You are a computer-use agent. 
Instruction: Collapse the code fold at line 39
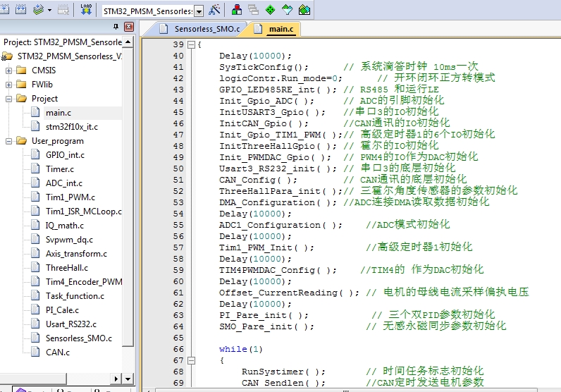(192, 45)
